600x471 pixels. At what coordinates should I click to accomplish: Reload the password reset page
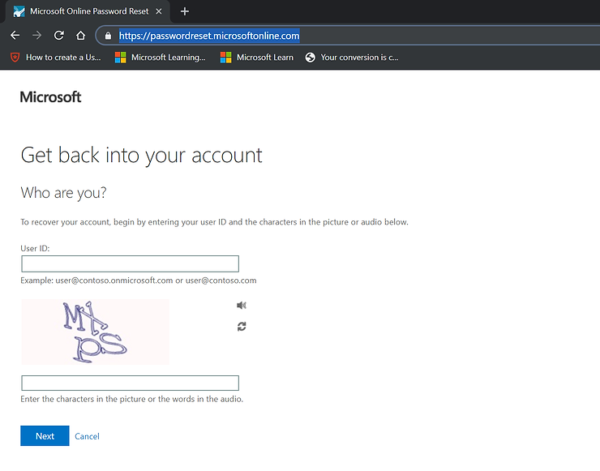(59, 35)
